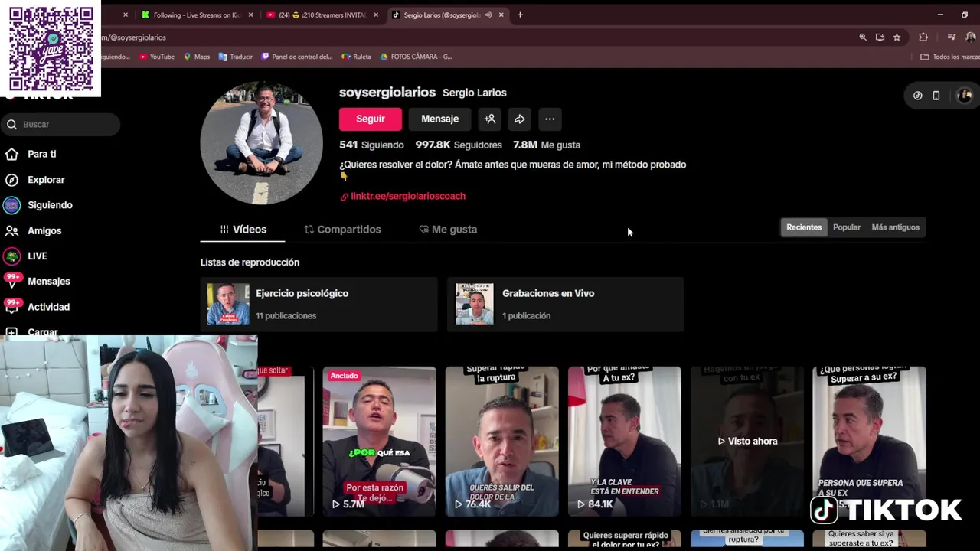Open the Traducir bookmark
This screenshot has height=551, width=980.
click(x=236, y=57)
